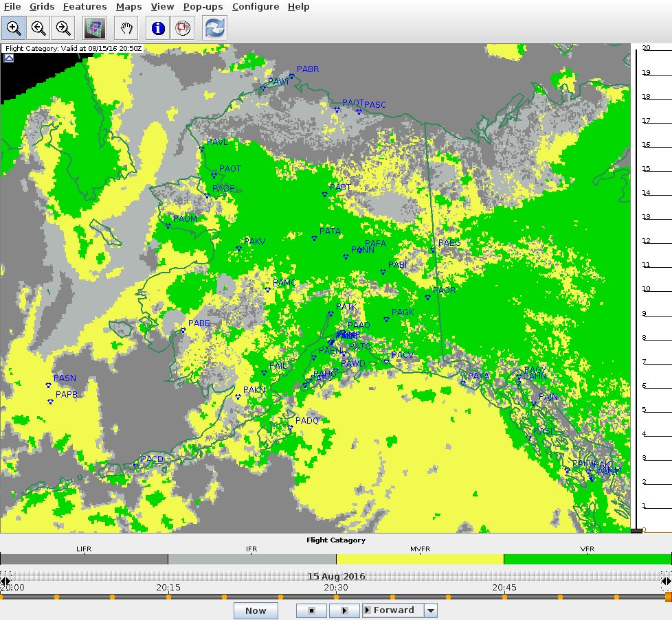
Task: Click the zoom next (right arrow magnifier) icon
Action: pyautogui.click(x=63, y=28)
